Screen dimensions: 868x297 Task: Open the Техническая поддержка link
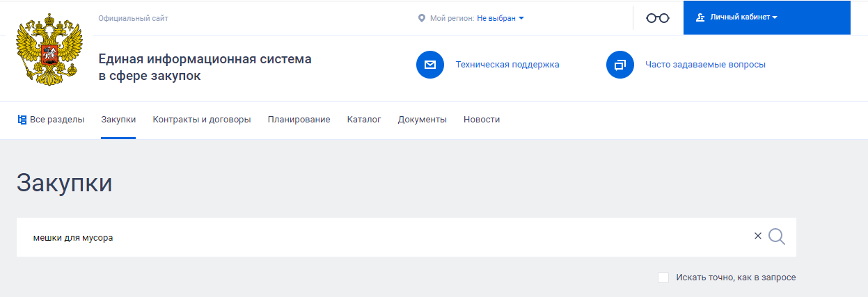(507, 65)
